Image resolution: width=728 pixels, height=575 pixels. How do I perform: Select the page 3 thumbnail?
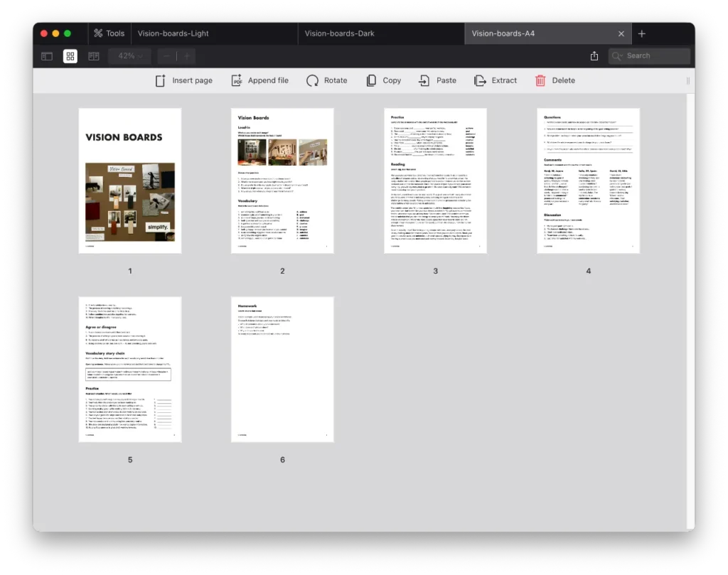click(435, 181)
